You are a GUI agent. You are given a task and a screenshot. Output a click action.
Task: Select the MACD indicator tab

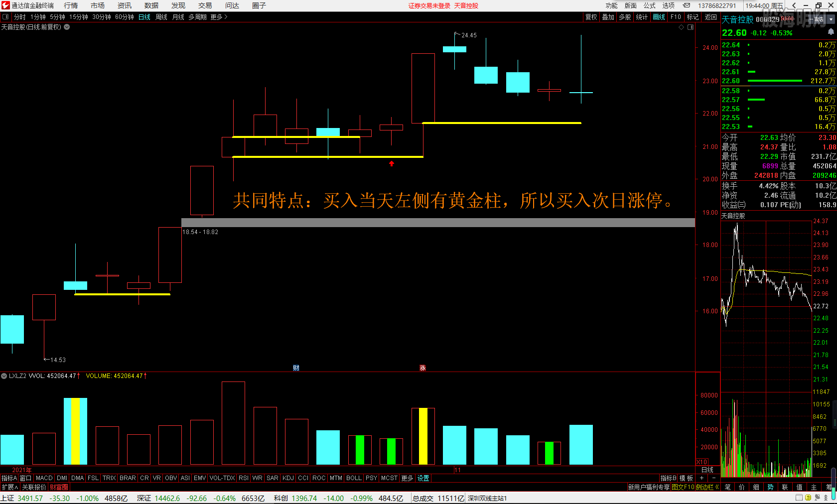(44, 478)
